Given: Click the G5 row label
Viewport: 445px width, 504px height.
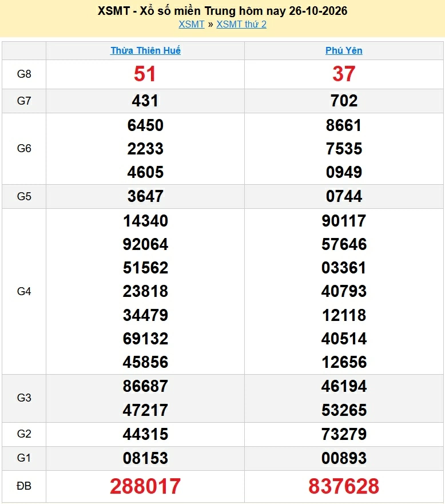Looking at the screenshot, I should click(24, 196).
